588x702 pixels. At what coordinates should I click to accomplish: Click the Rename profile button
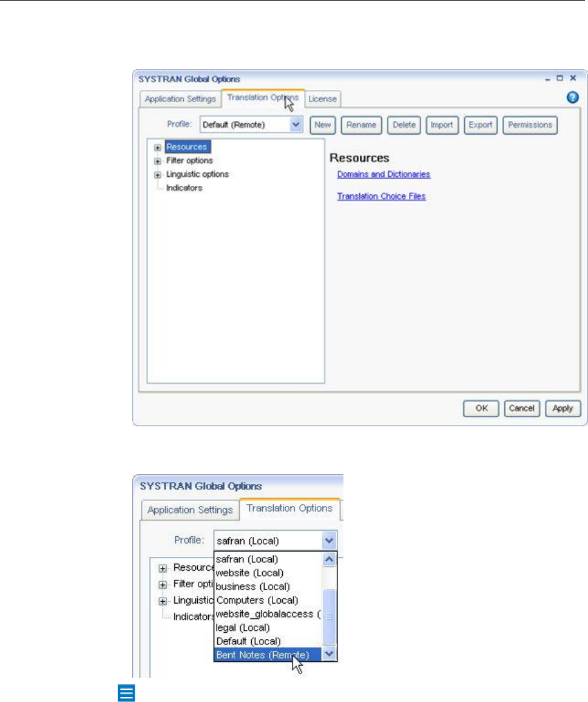pyautogui.click(x=361, y=125)
